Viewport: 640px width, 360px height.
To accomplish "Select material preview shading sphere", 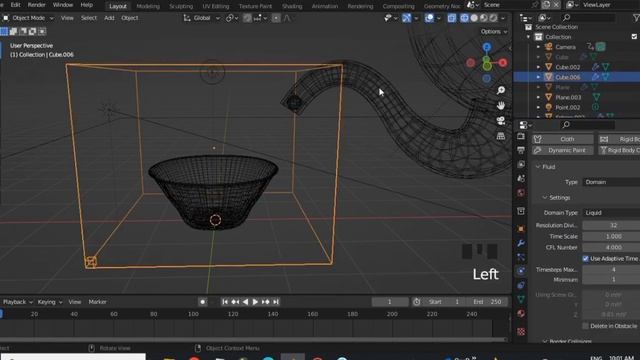I will 484,18.
